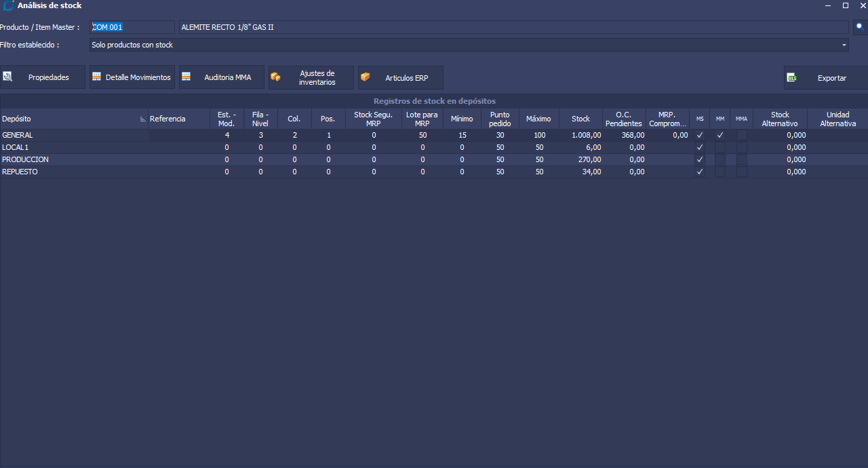Click the Análisis de stock window logo icon
Screen dimensions: 868x468
8,5
